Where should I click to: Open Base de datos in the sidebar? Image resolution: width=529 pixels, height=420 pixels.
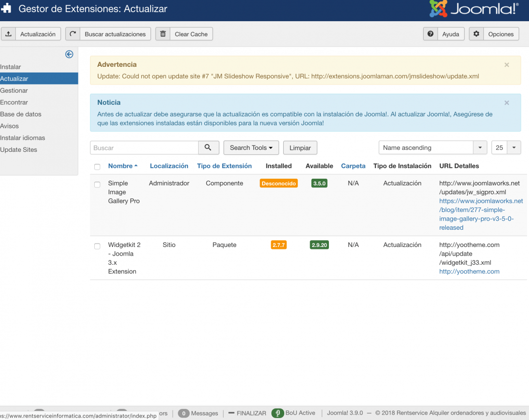click(x=38, y=114)
